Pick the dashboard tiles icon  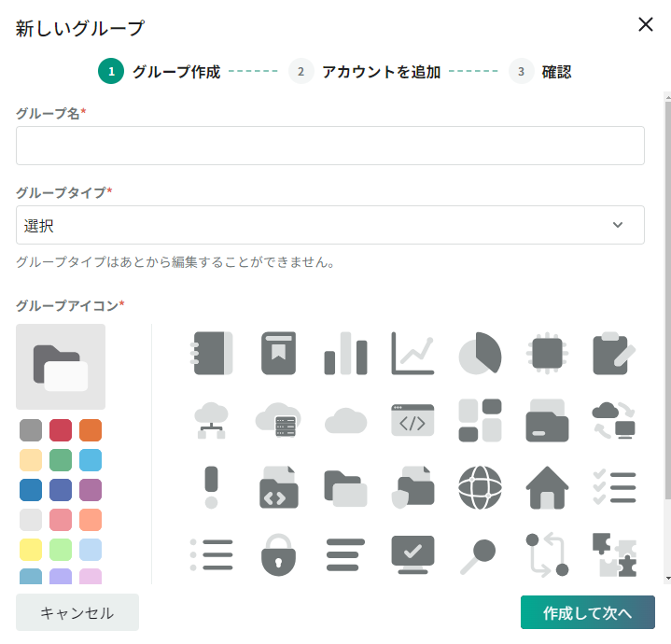pos(480,420)
